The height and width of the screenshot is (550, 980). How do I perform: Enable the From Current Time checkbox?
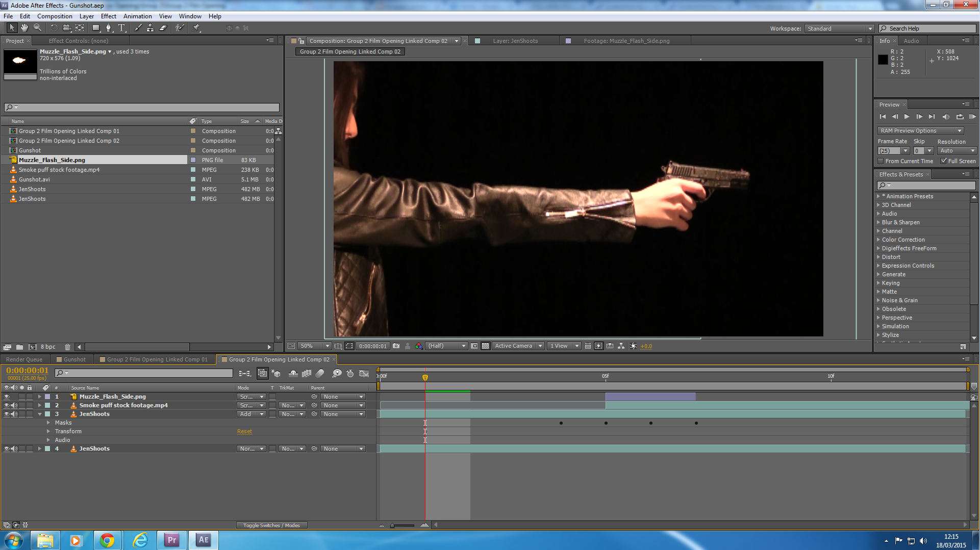tap(881, 161)
